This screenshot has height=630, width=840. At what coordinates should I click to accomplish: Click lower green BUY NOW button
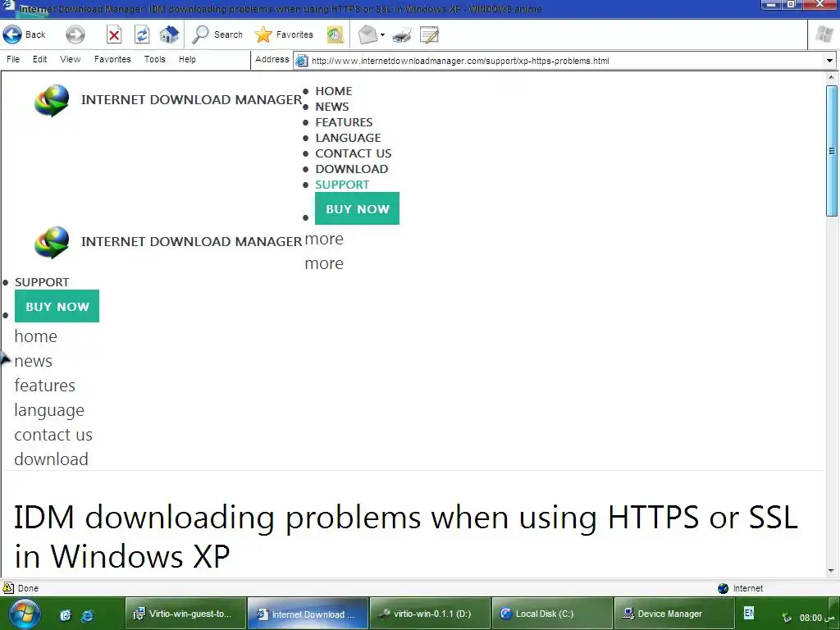(x=57, y=306)
